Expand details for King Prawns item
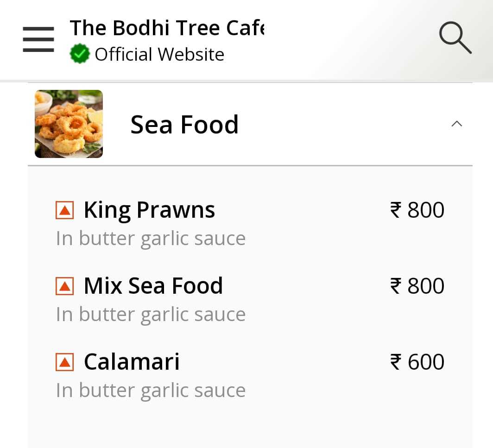This screenshot has width=493, height=448. point(149,209)
